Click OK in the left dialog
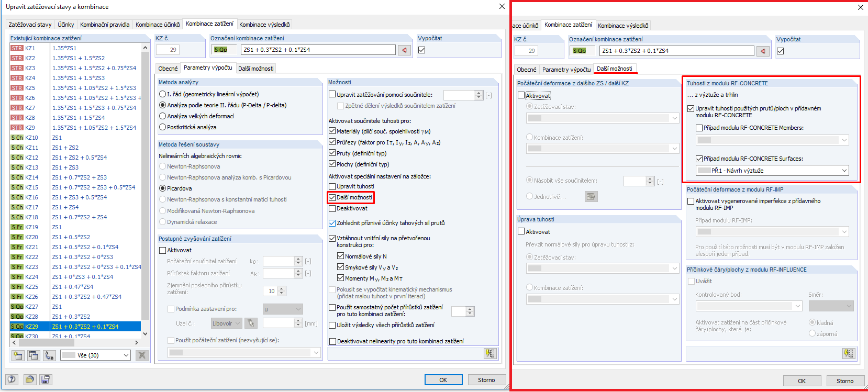868x392 pixels. [443, 380]
